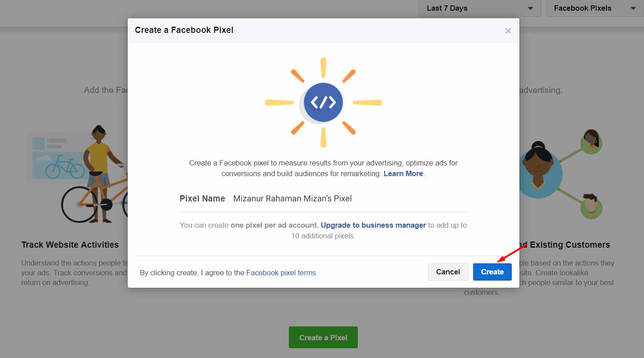644x358 pixels.
Task: Click the pixel code icon illustration
Action: click(324, 102)
